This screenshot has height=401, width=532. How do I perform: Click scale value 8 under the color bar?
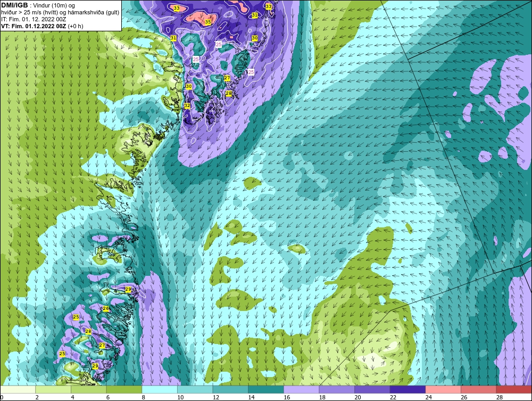(x=144, y=397)
